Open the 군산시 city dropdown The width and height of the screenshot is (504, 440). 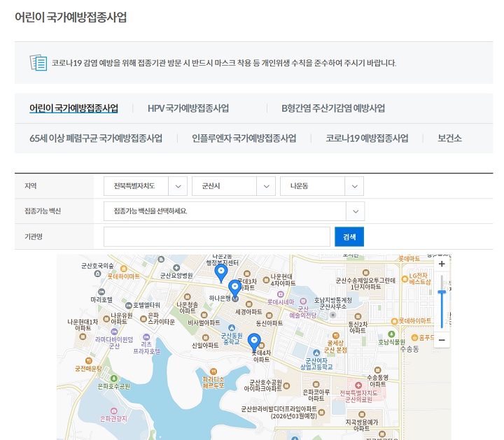pyautogui.click(x=234, y=186)
